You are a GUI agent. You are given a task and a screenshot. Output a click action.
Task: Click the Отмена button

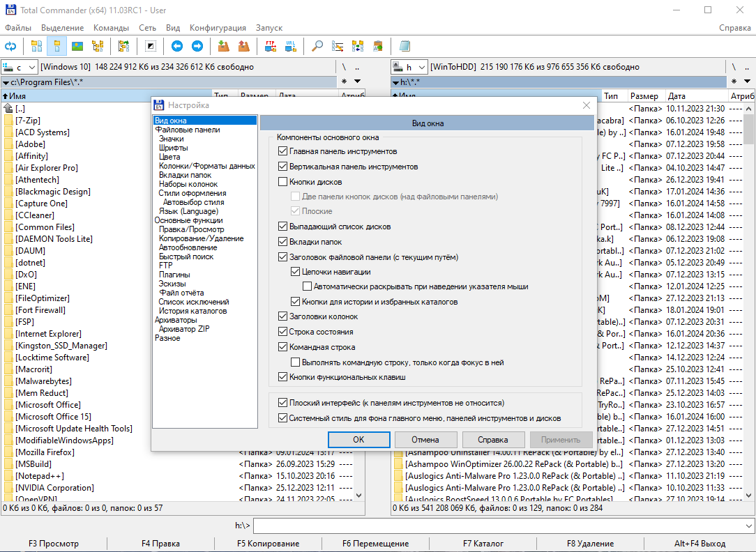(x=425, y=440)
